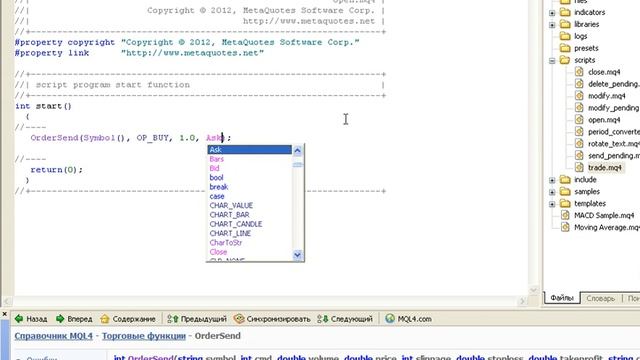This screenshot has height=360, width=640.
Task: Click the Back (Назад) arrow icon
Action: [19, 319]
